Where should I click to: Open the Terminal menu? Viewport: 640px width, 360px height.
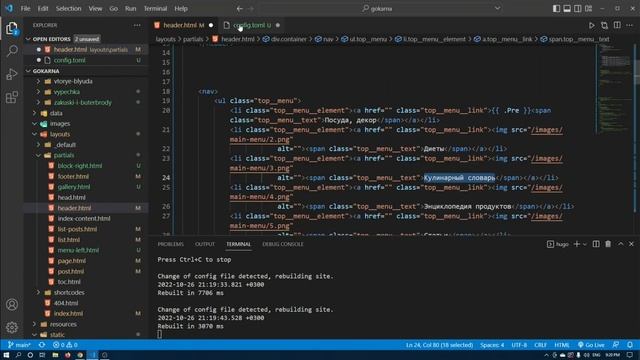point(155,9)
